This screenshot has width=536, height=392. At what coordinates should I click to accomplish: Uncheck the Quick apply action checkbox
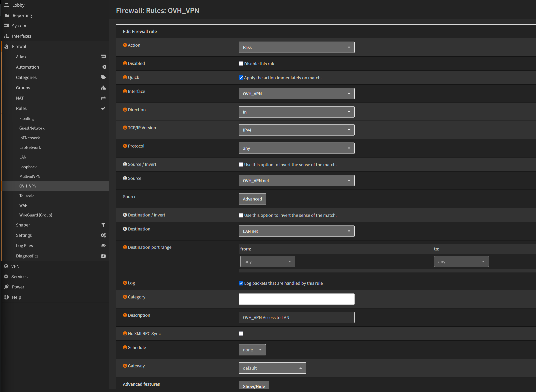point(241,78)
